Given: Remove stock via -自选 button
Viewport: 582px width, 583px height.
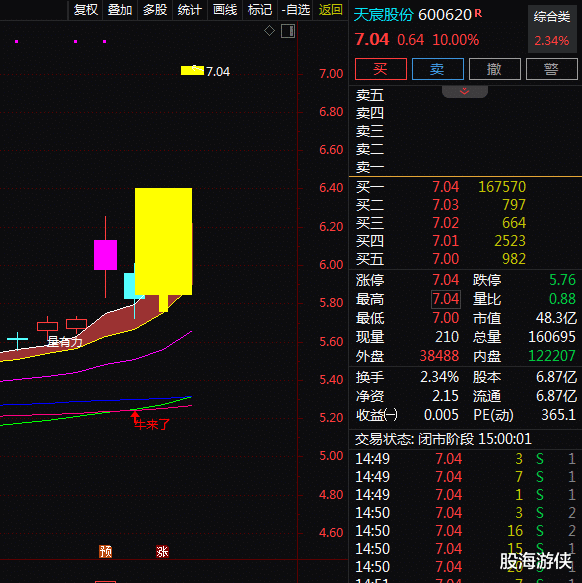Looking at the screenshot, I should click(296, 10).
